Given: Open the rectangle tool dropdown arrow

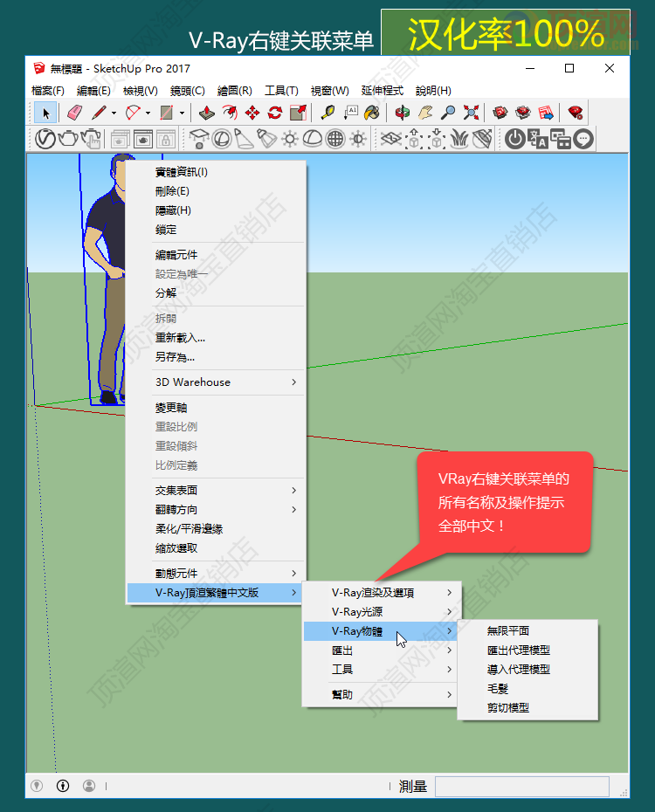Looking at the screenshot, I should pyautogui.click(x=182, y=113).
